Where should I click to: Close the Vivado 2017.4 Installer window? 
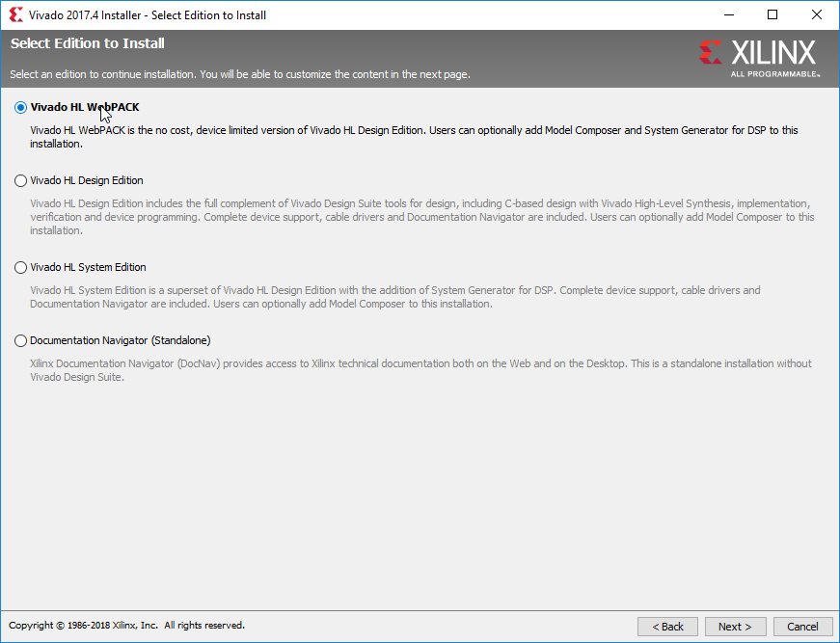click(817, 15)
